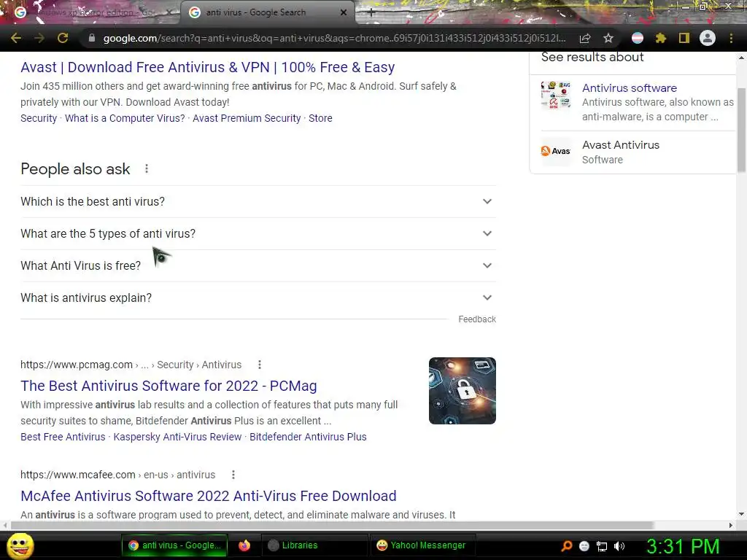The width and height of the screenshot is (747, 560).
Task: Open the Extensions puzzle piece menu
Action: (x=661, y=38)
